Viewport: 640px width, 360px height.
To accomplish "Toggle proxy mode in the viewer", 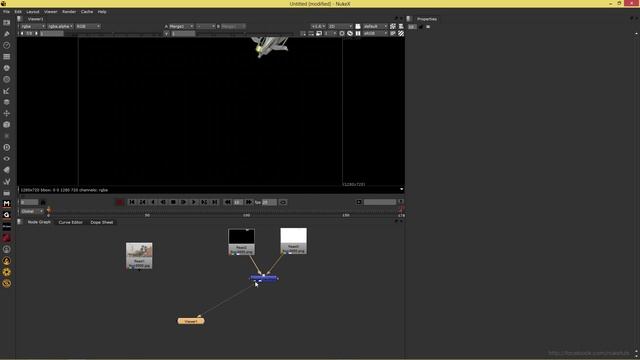I will point(319,33).
